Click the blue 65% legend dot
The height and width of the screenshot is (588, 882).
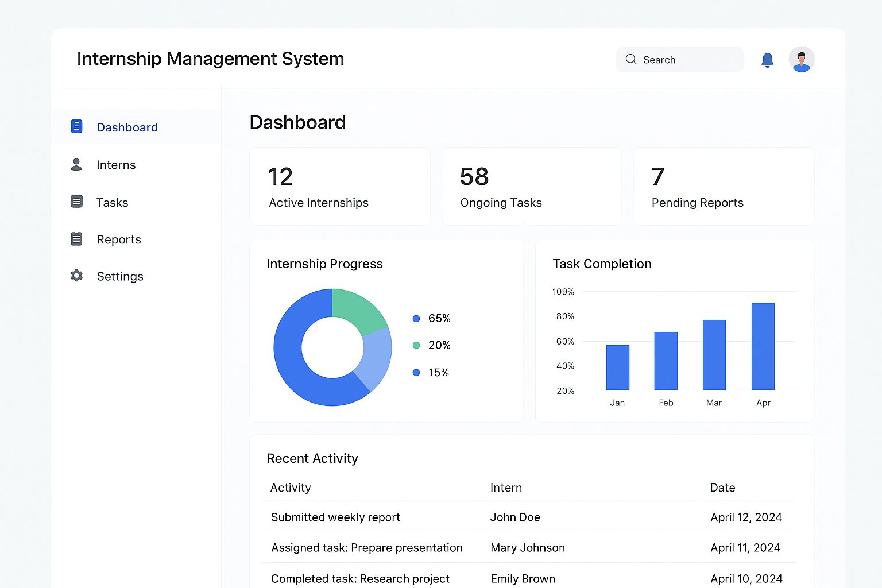point(416,318)
